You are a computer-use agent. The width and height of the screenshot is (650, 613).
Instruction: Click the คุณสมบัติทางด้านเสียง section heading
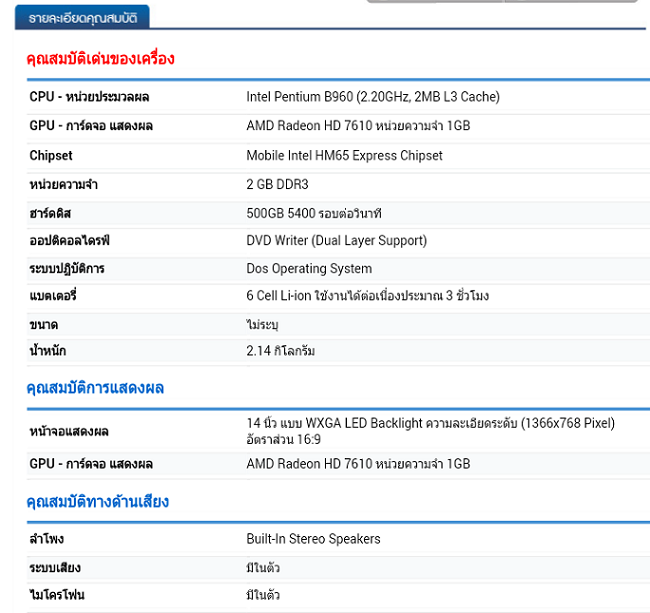tap(97, 502)
